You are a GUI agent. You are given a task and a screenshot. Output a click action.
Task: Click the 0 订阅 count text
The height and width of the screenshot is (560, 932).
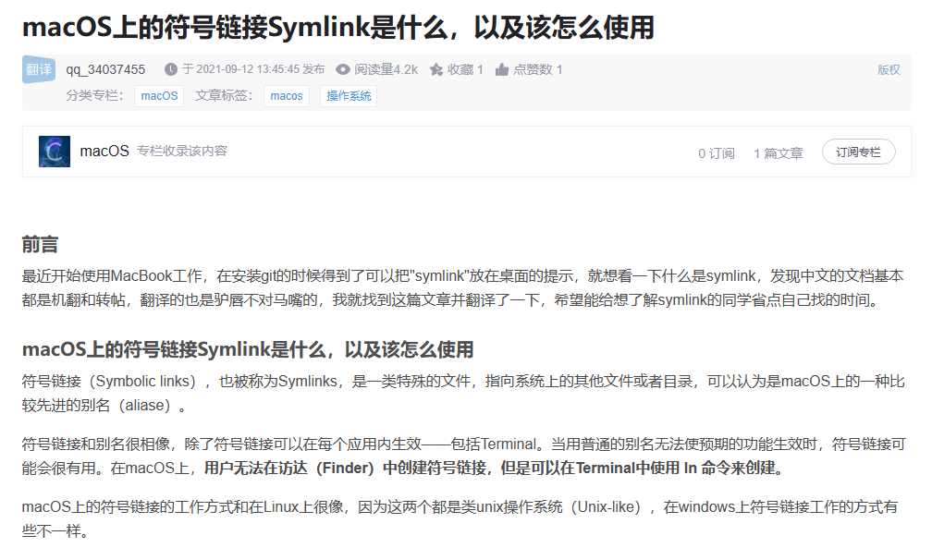(717, 153)
